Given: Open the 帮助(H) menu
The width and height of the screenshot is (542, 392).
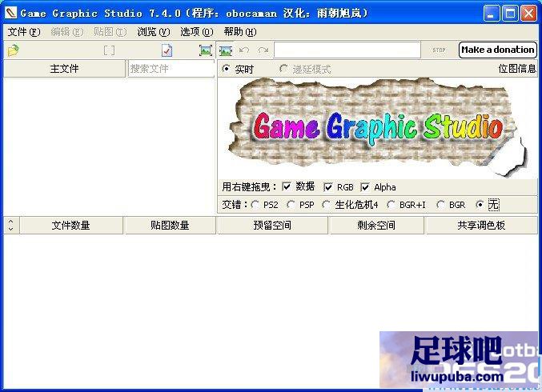Looking at the screenshot, I should (x=240, y=32).
